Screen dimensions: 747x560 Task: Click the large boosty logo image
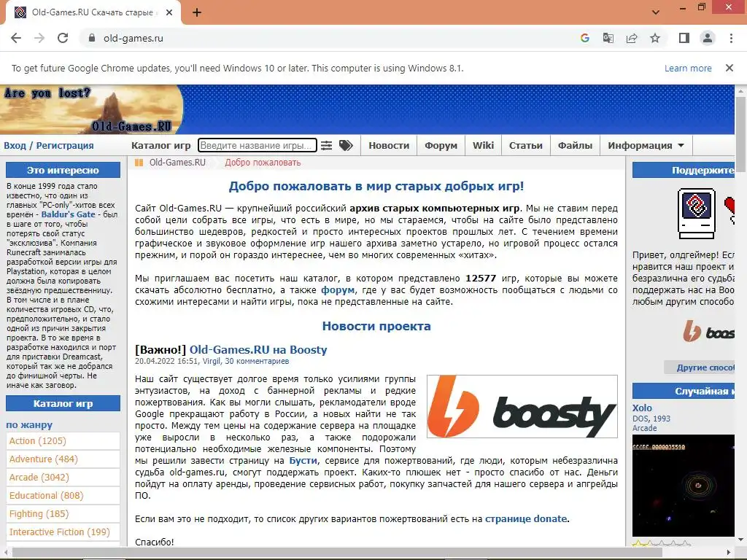[522, 406]
